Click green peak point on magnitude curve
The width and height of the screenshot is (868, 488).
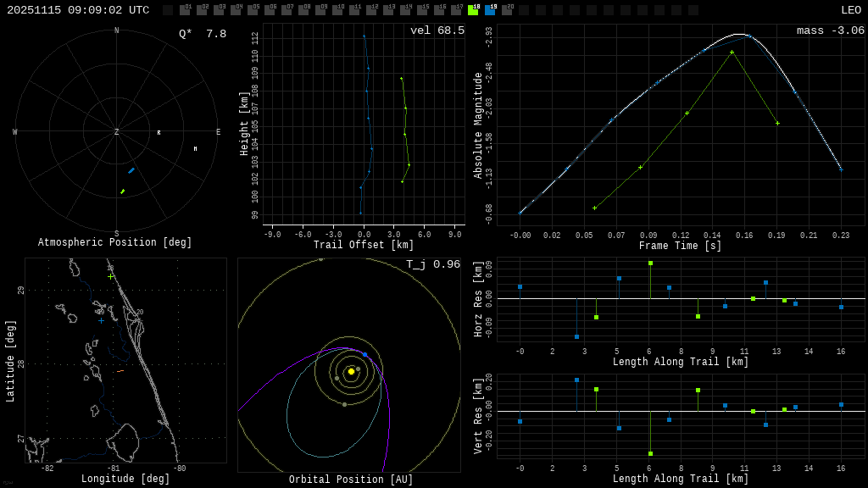tap(732, 53)
